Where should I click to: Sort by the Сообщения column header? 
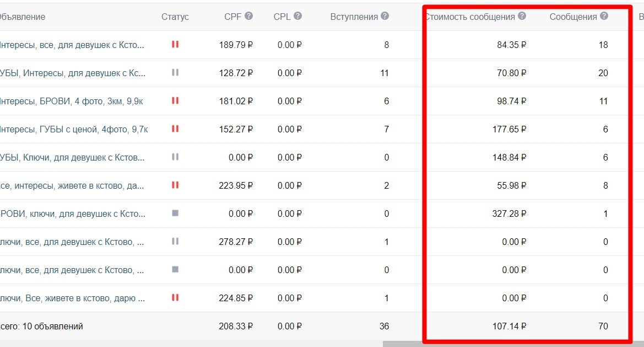click(573, 17)
